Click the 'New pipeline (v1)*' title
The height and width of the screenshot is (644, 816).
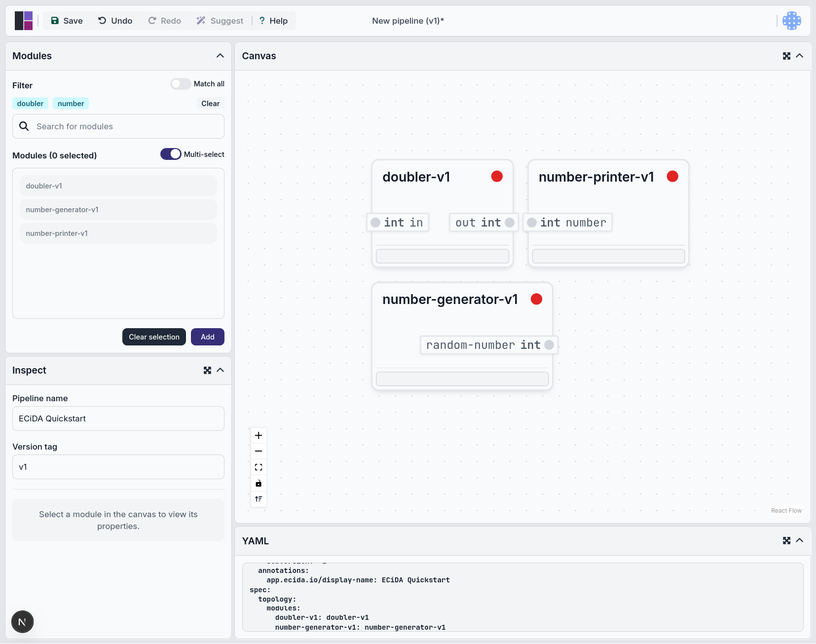[x=408, y=21]
